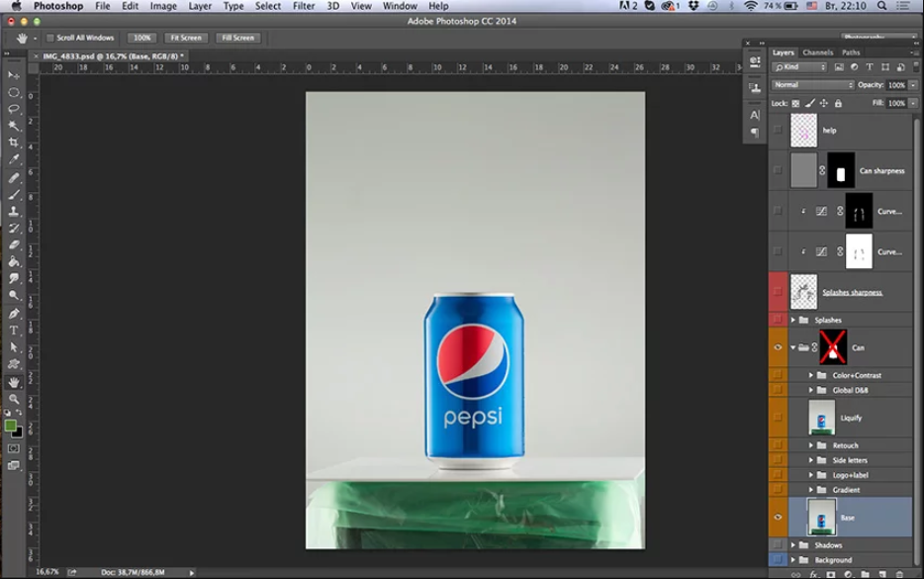Open the Image menu
Screen dimensions: 924x579
coord(163,6)
